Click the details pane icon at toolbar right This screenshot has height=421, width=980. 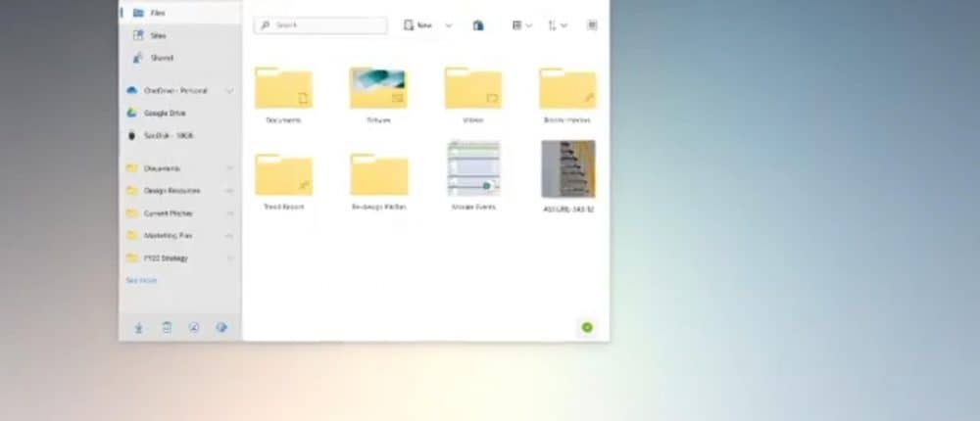pyautogui.click(x=592, y=25)
